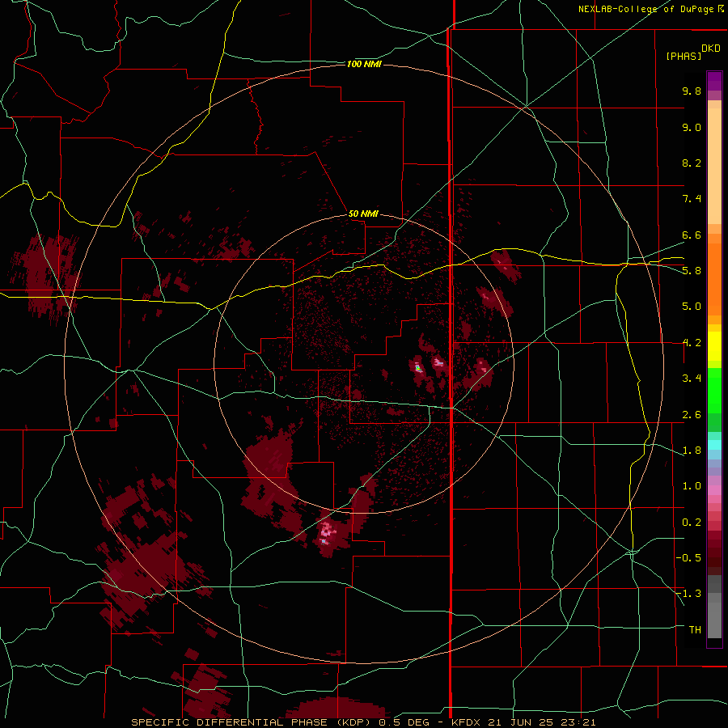Click the 9.0 scale value
Viewport: 728px width, 728px height.
(x=692, y=127)
